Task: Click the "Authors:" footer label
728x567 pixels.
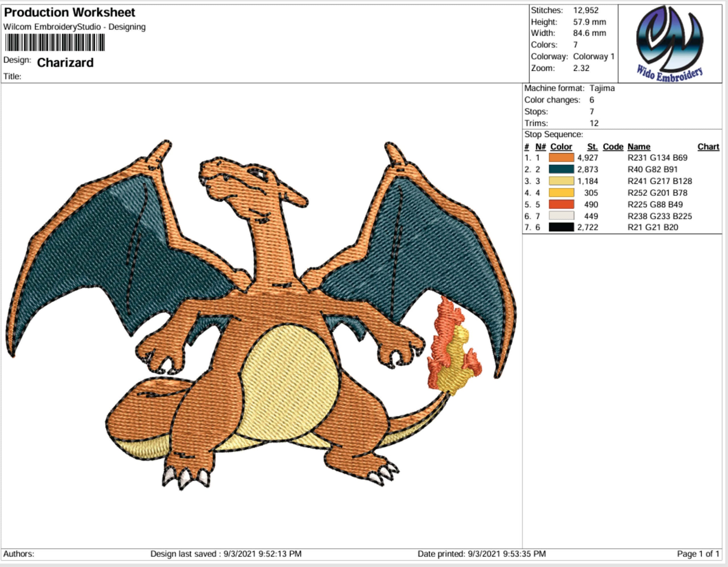Action: (19, 554)
